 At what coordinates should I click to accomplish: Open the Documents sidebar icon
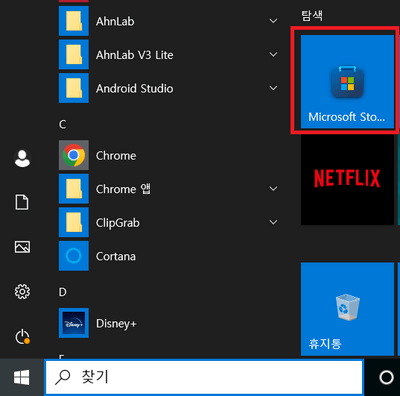click(x=22, y=202)
